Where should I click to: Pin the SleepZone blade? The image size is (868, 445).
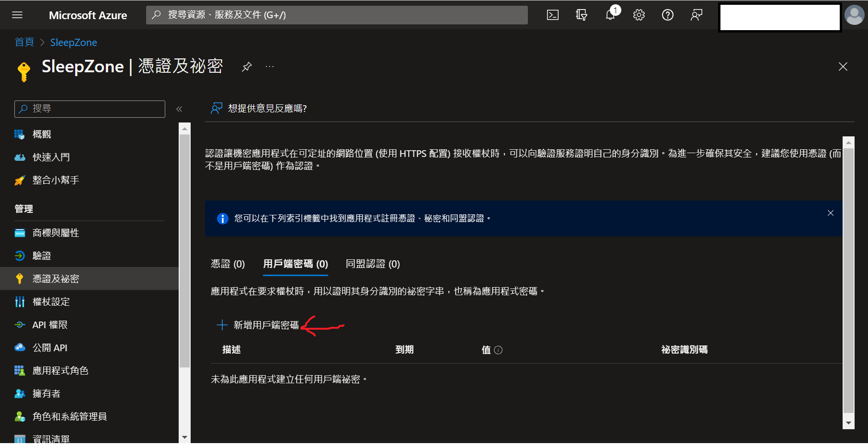[x=247, y=67]
